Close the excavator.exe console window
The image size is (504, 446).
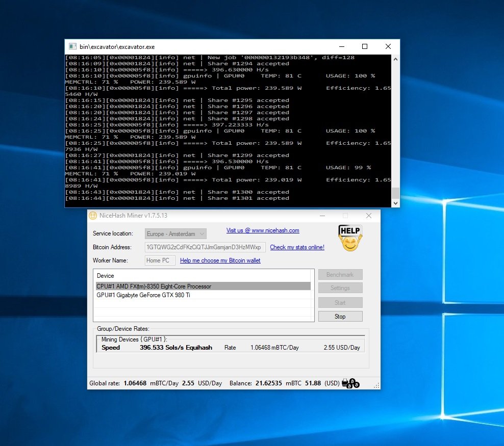pos(388,46)
